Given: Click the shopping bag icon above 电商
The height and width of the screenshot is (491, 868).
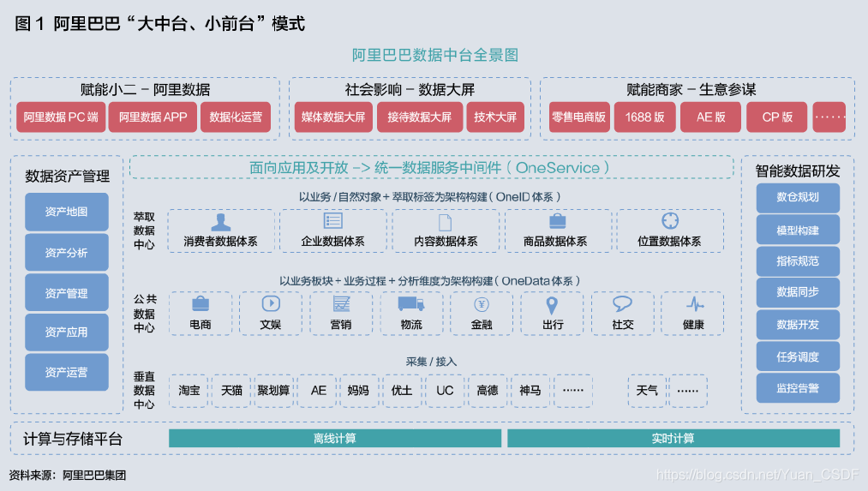Looking at the screenshot, I should click(x=201, y=304).
